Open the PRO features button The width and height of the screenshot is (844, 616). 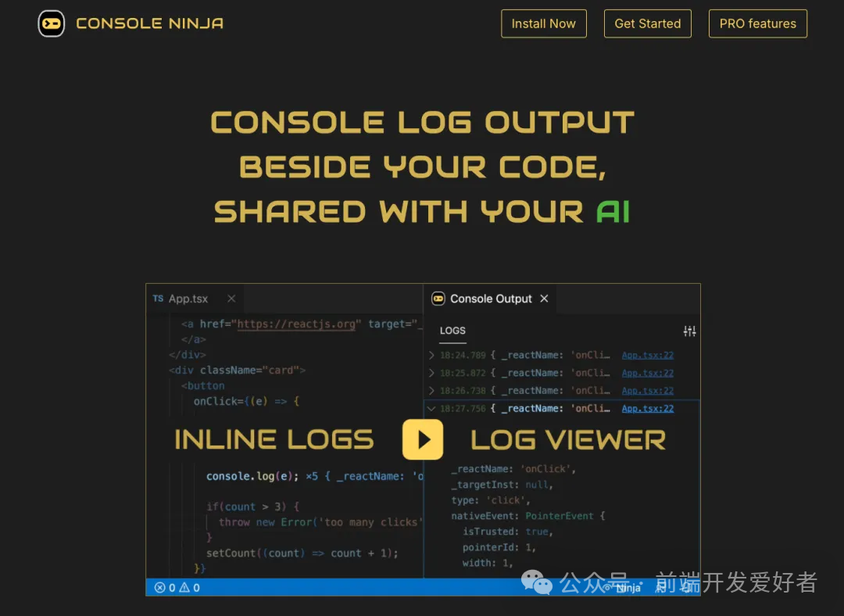pyautogui.click(x=758, y=23)
